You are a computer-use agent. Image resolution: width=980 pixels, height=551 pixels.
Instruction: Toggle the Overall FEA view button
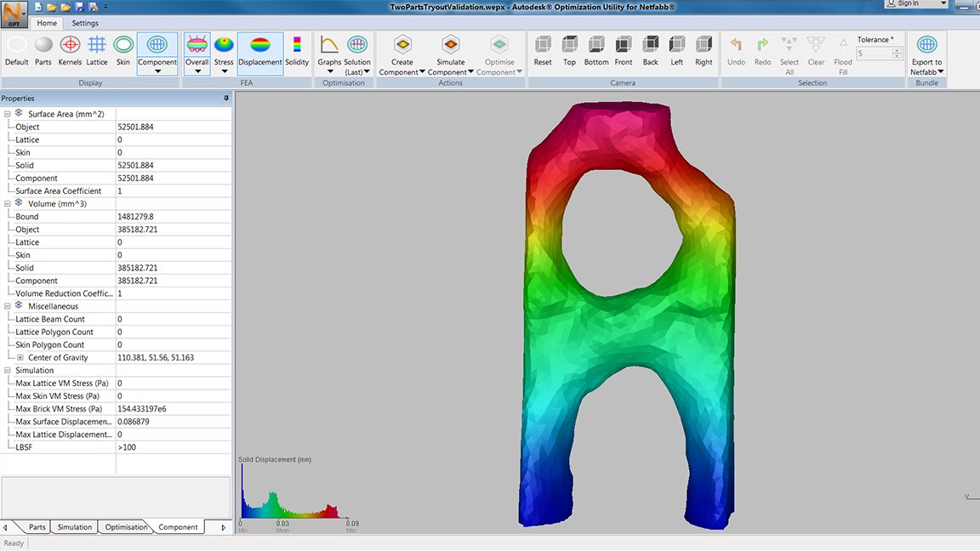[197, 53]
